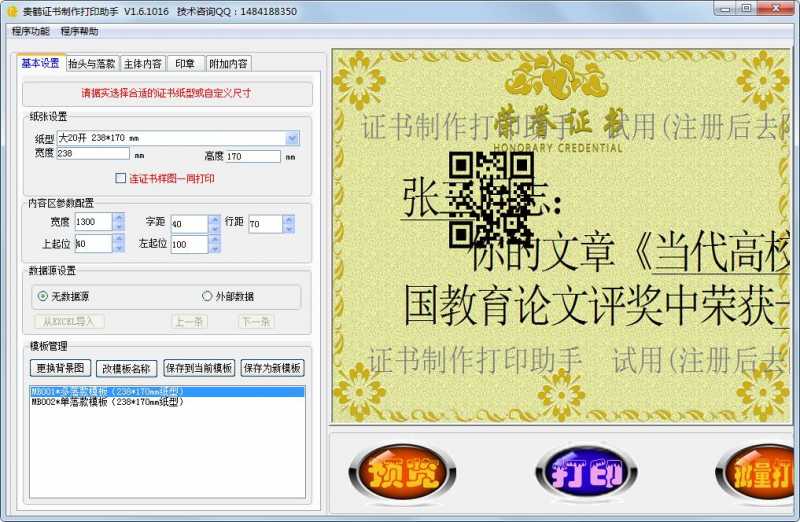The image size is (800, 522).
Task: Click the 保存为新模板 button
Action: coord(272,368)
